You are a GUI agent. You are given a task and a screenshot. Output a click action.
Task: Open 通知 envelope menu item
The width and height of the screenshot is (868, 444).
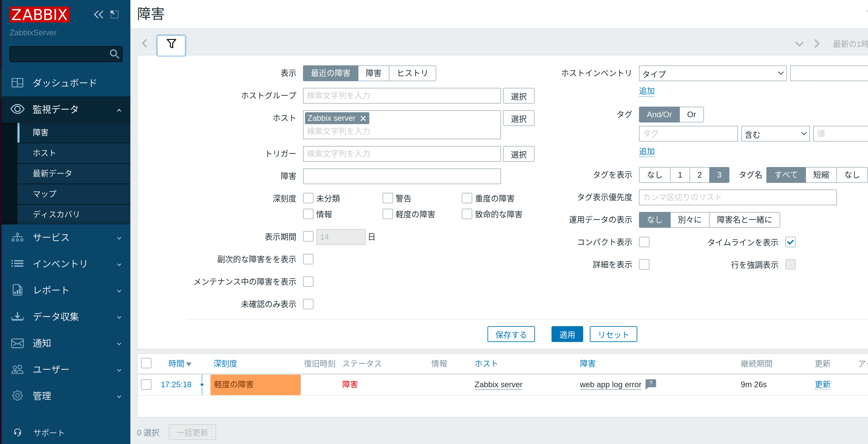(x=17, y=343)
